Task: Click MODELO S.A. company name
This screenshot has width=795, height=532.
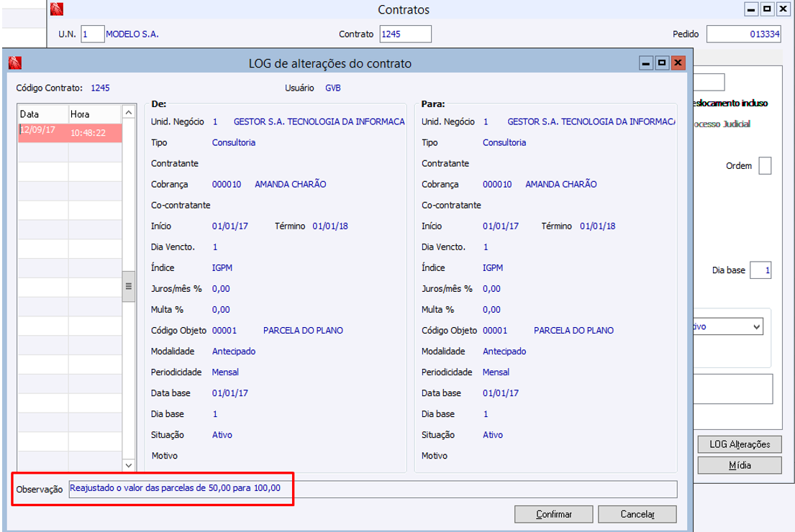Action: pyautogui.click(x=132, y=34)
